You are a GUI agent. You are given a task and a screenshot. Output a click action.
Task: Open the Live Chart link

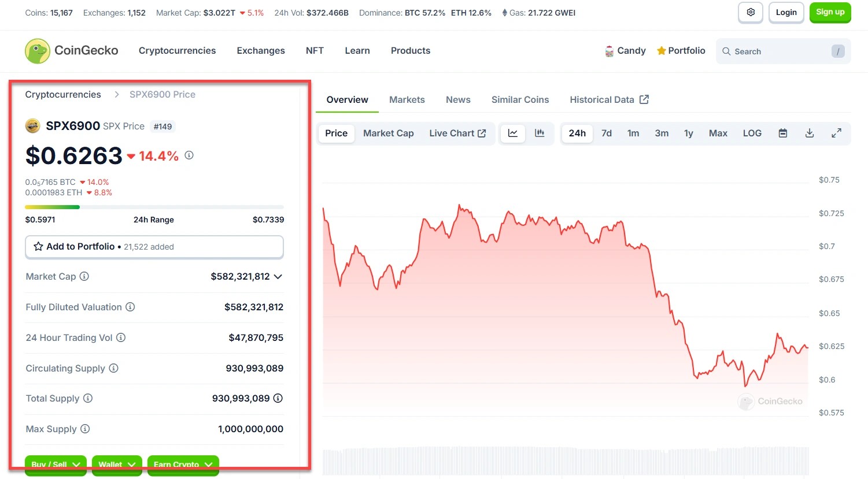point(457,133)
